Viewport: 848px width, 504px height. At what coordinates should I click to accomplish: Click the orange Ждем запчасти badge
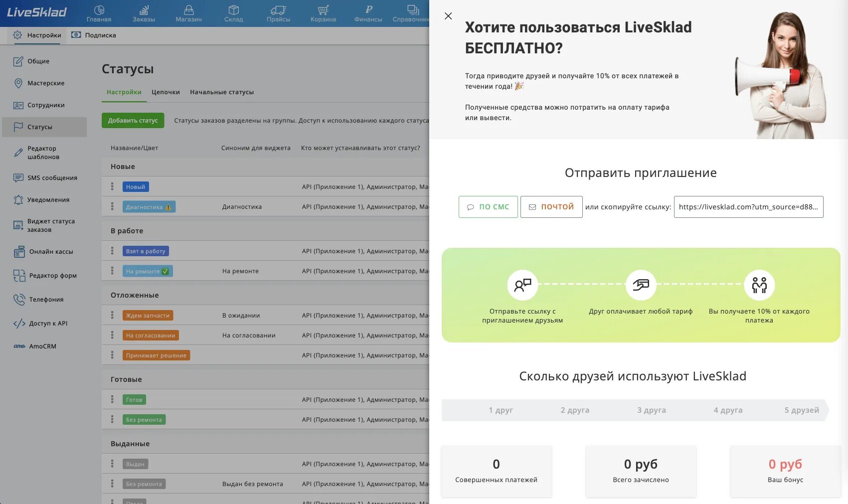tap(148, 316)
